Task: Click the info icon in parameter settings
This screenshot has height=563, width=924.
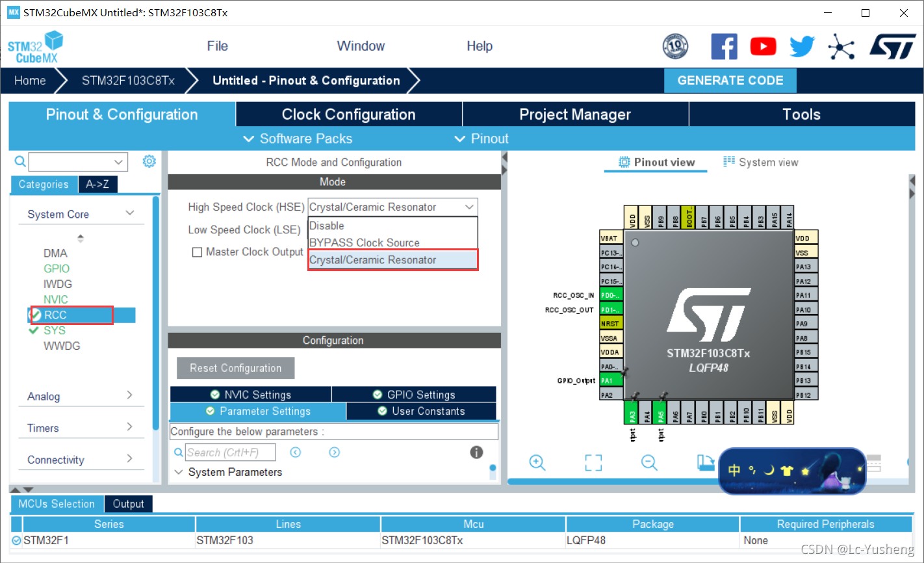Action: click(476, 452)
